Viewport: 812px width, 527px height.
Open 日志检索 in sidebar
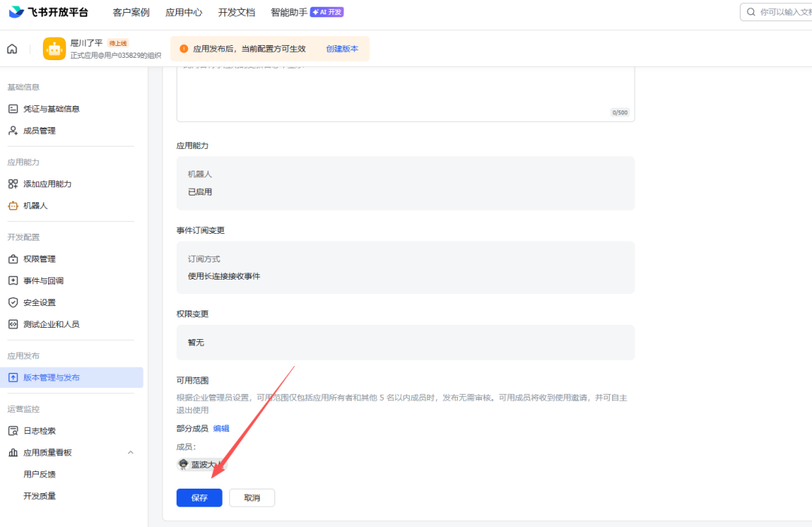click(x=39, y=432)
